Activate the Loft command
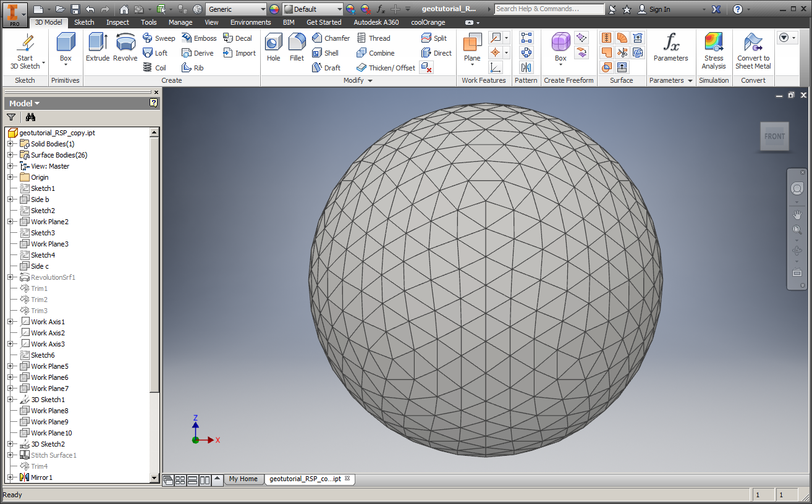 [x=155, y=53]
